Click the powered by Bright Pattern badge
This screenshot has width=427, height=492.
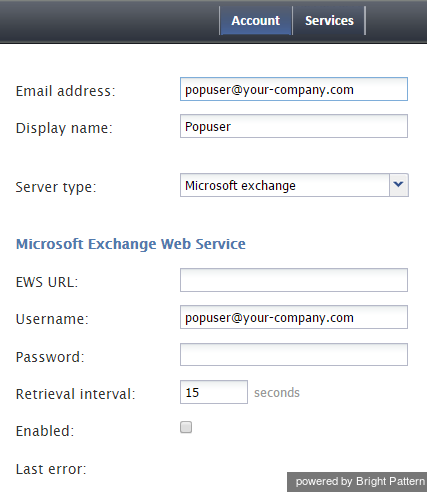coord(357,482)
